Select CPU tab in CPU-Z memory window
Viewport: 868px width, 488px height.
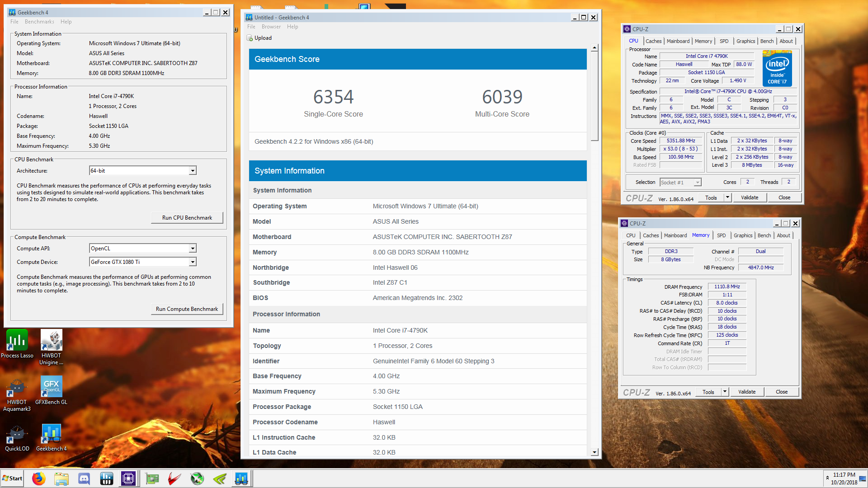[631, 235]
